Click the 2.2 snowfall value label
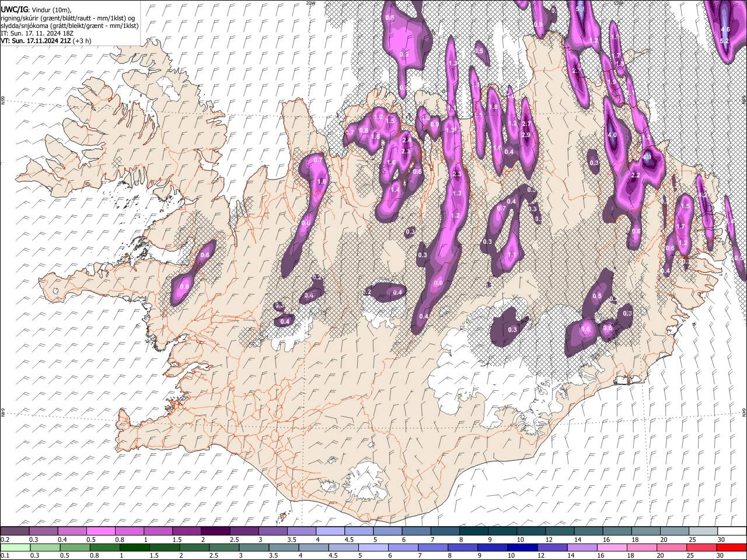 636,175
